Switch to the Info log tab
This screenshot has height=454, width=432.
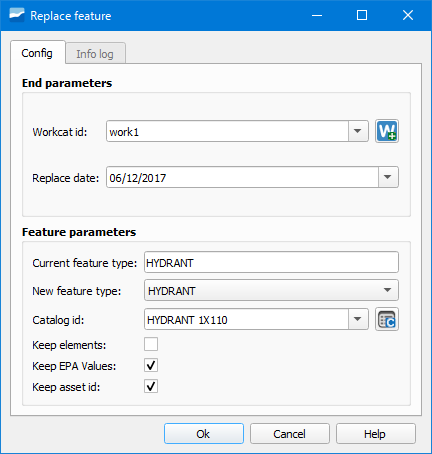[95, 54]
